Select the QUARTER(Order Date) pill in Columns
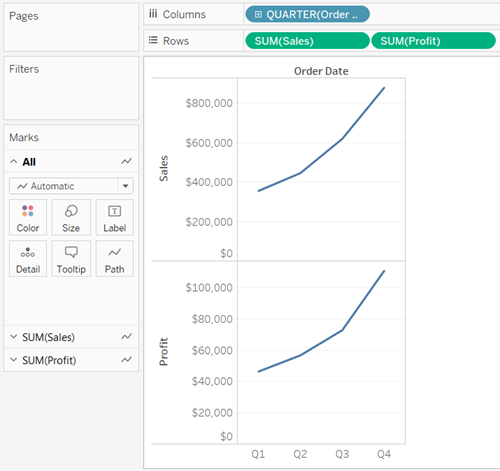 [x=307, y=14]
